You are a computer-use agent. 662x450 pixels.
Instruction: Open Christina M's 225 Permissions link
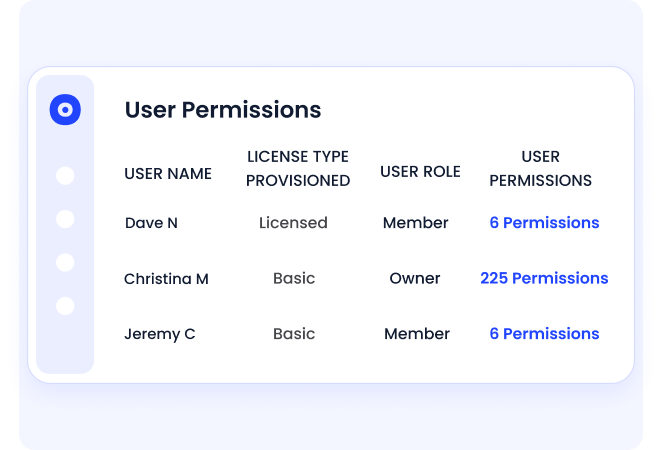tap(544, 278)
